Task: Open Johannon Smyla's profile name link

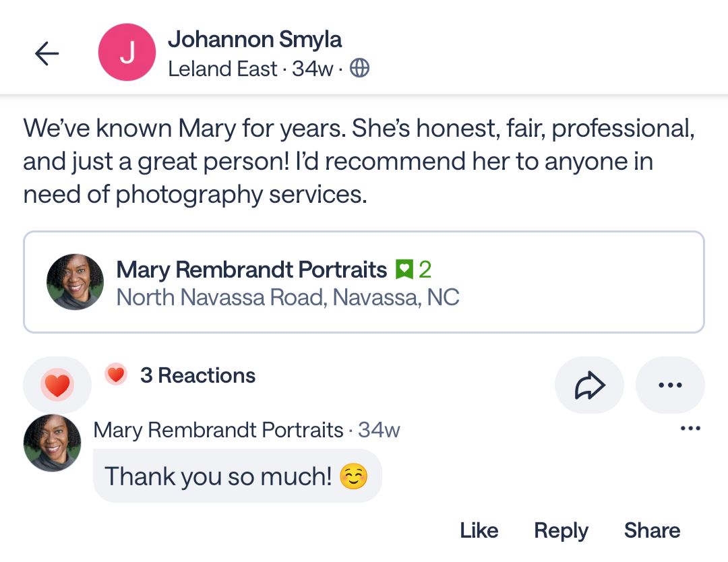Action: pyautogui.click(x=255, y=39)
